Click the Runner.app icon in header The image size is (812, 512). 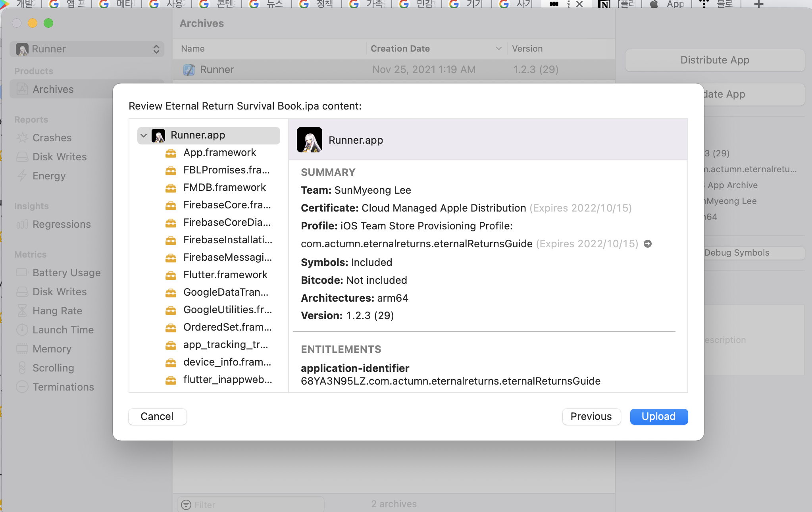pos(309,140)
